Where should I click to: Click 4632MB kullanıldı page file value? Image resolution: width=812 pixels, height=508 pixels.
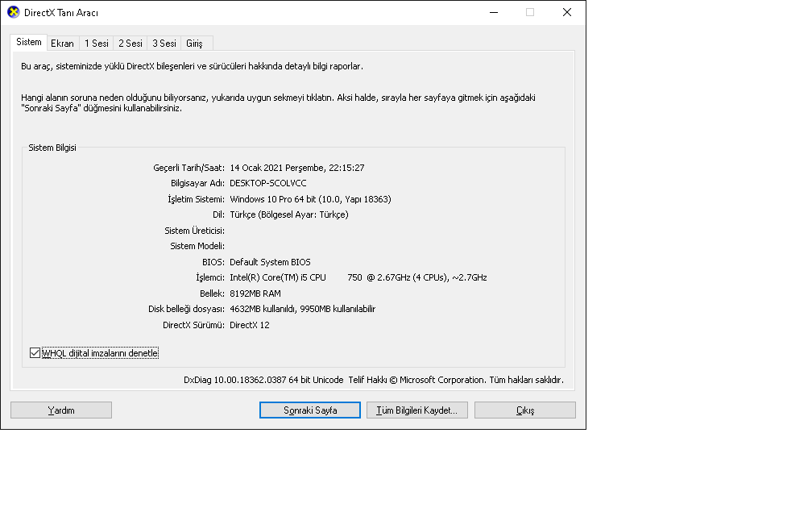[262, 309]
